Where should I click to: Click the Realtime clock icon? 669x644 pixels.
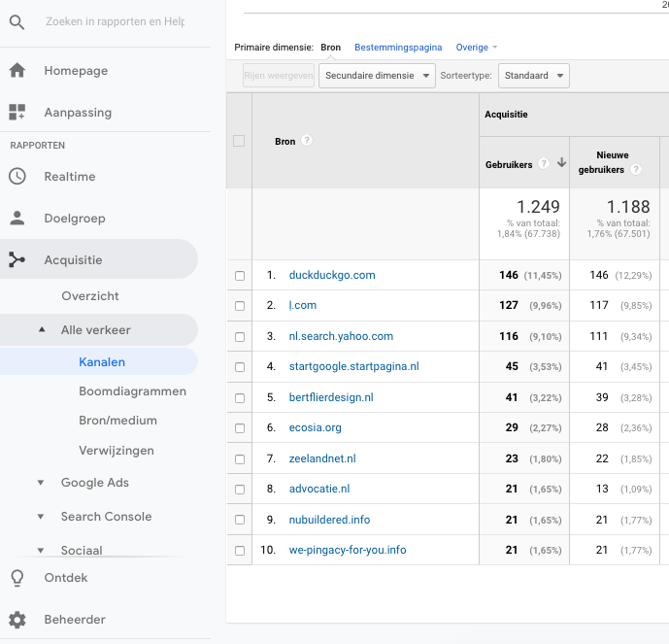pos(17,176)
